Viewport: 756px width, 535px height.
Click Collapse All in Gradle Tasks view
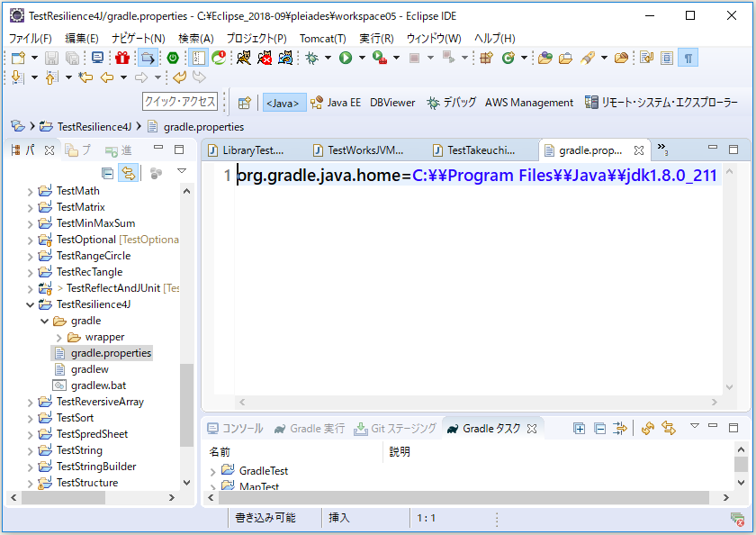click(x=599, y=428)
